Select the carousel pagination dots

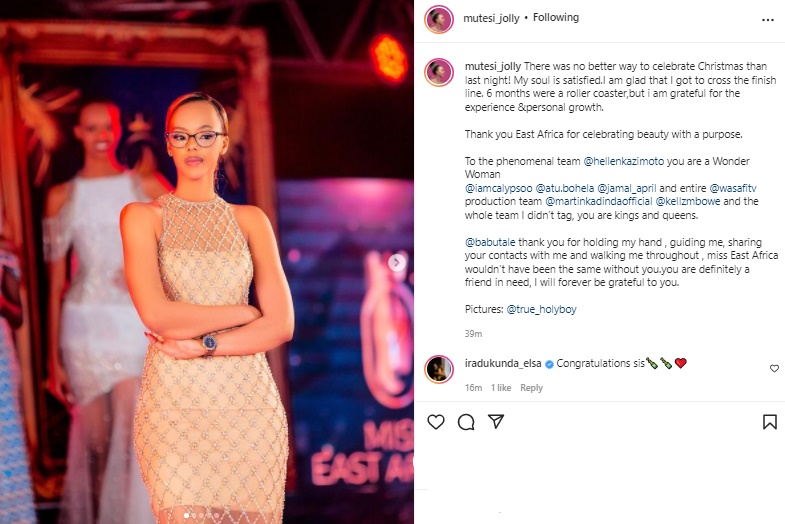(201, 515)
